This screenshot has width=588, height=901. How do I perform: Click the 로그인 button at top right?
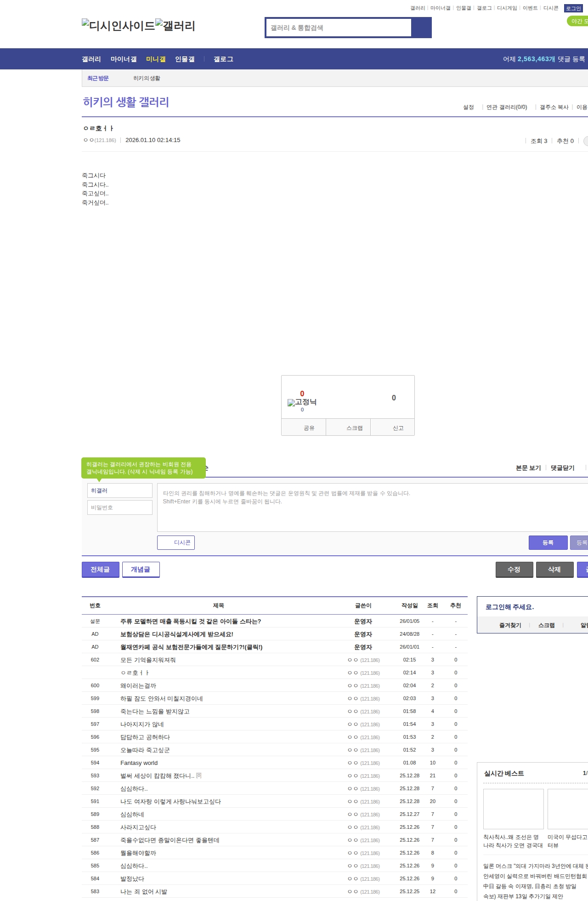coord(573,8)
